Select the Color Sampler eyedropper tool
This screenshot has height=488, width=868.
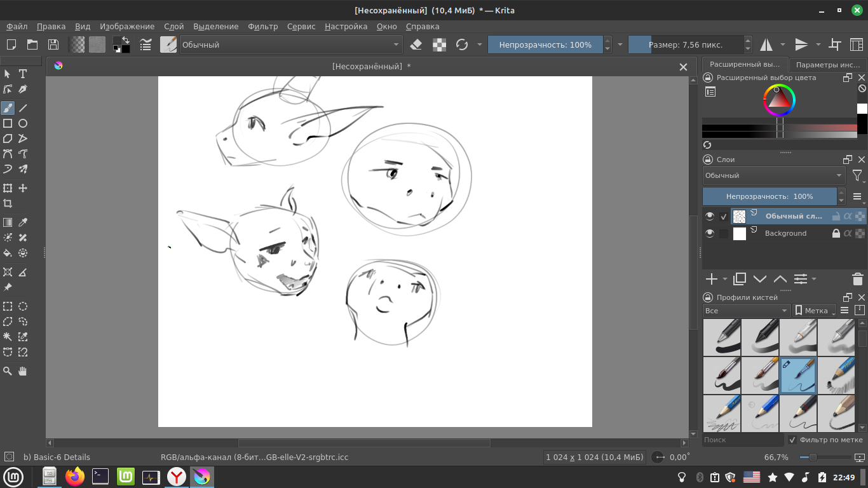(x=23, y=222)
